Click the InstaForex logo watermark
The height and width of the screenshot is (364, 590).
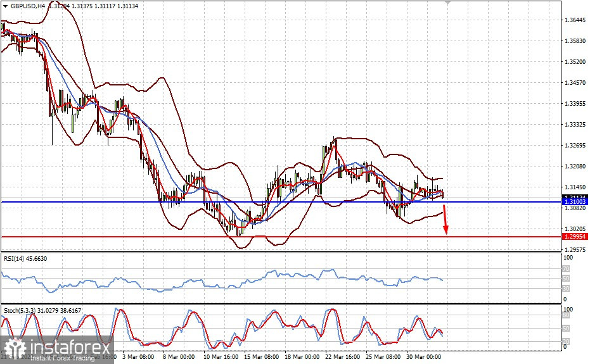pyautogui.click(x=56, y=349)
